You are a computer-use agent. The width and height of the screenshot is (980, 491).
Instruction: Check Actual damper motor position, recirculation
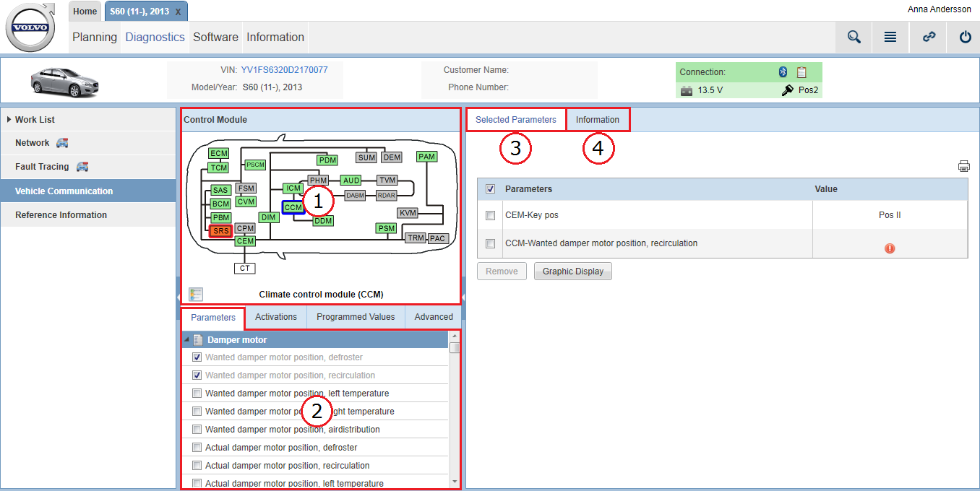tap(197, 466)
